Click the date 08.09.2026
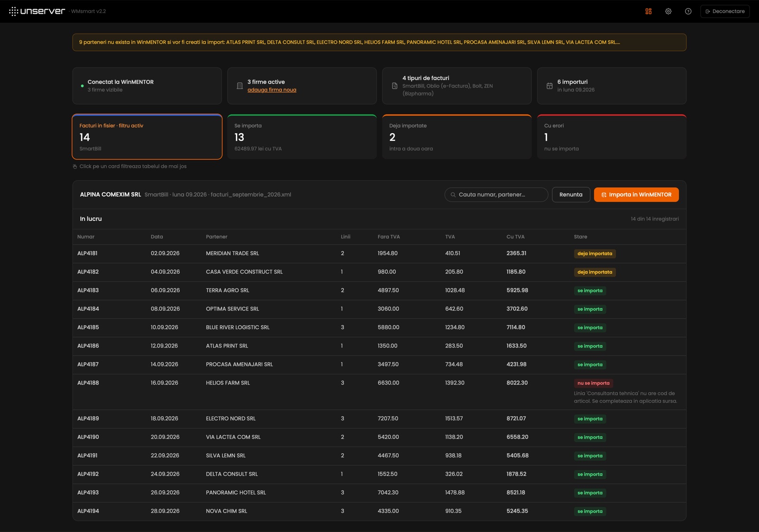Image resolution: width=759 pixels, height=532 pixels. tap(165, 309)
